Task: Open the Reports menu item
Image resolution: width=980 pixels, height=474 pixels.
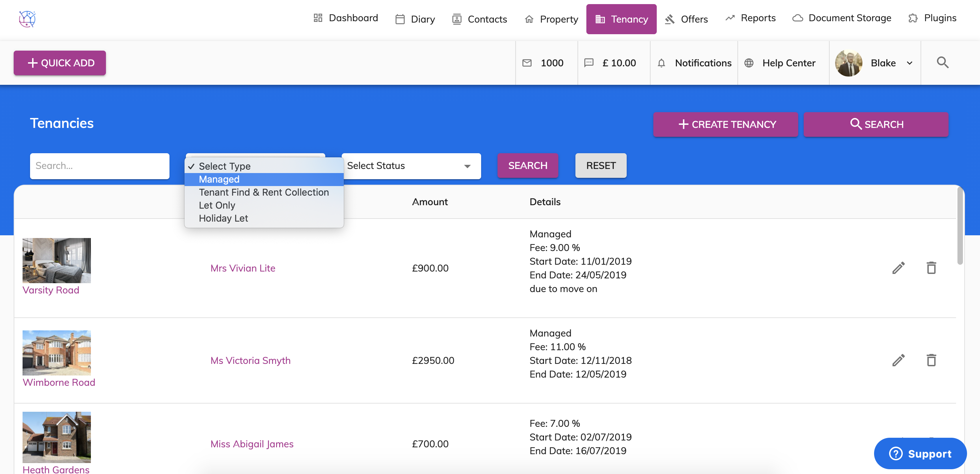Action: click(x=750, y=18)
